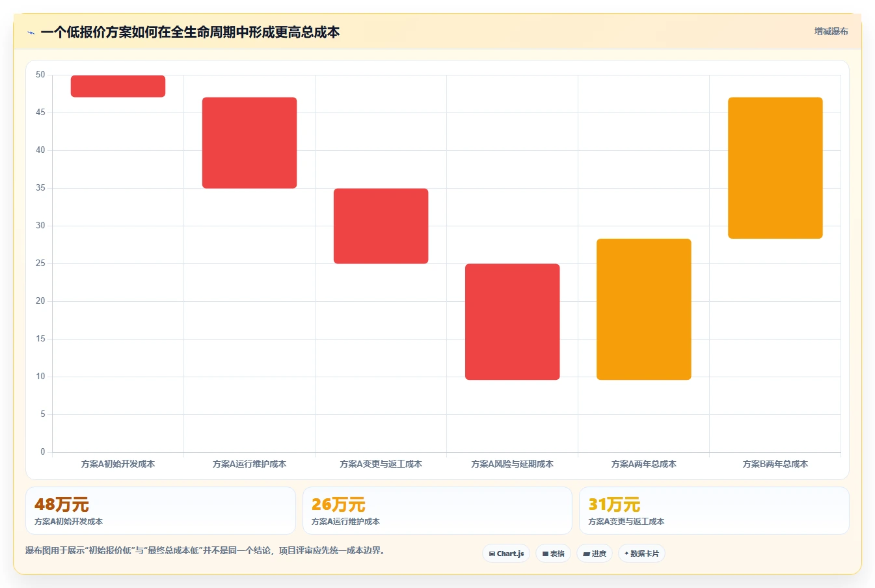Click axis label 方案A初始开发成本
Screen dimensions: 875x588
tap(118, 464)
